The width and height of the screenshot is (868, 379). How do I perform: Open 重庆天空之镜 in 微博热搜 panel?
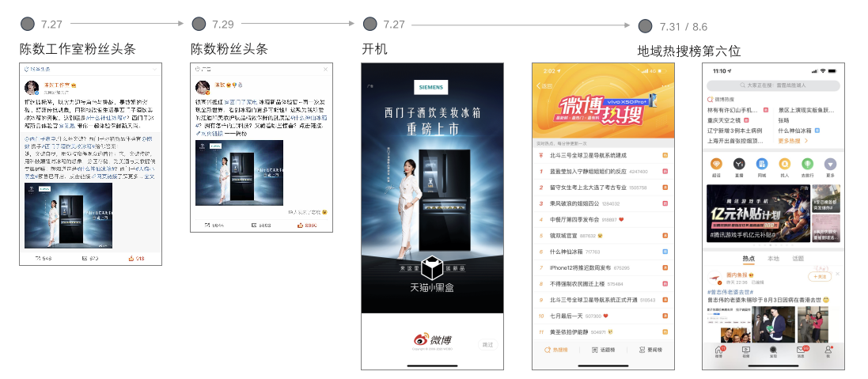725,120
